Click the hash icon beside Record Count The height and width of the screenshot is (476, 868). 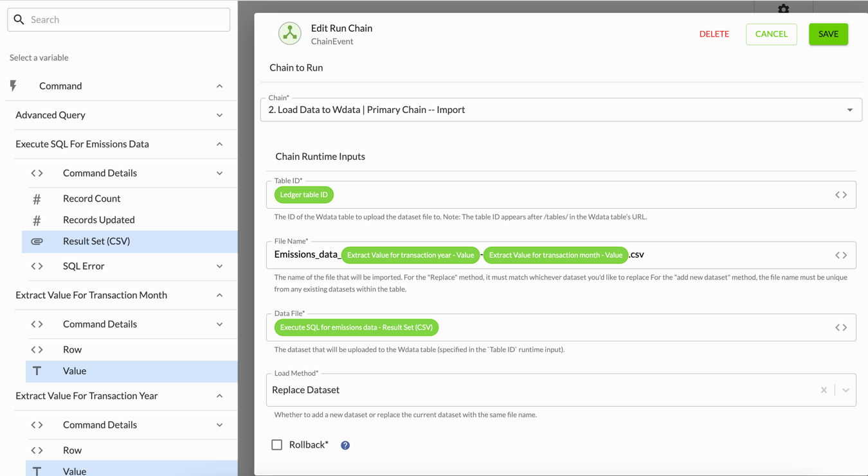37,199
